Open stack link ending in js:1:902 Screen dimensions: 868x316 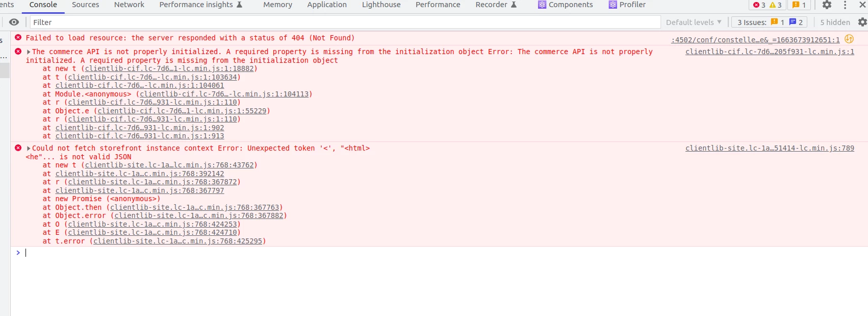pos(140,128)
